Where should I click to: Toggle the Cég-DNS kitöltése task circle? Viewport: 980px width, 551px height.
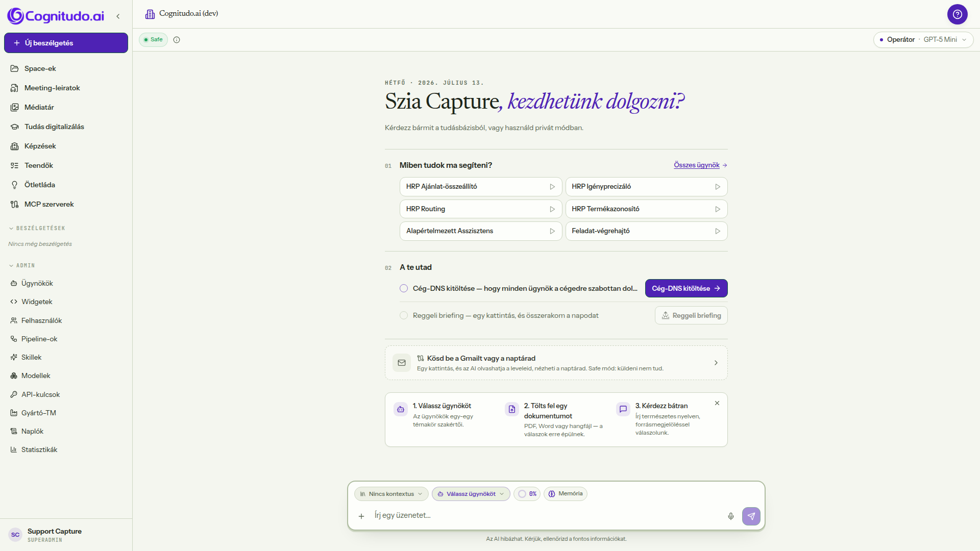404,288
